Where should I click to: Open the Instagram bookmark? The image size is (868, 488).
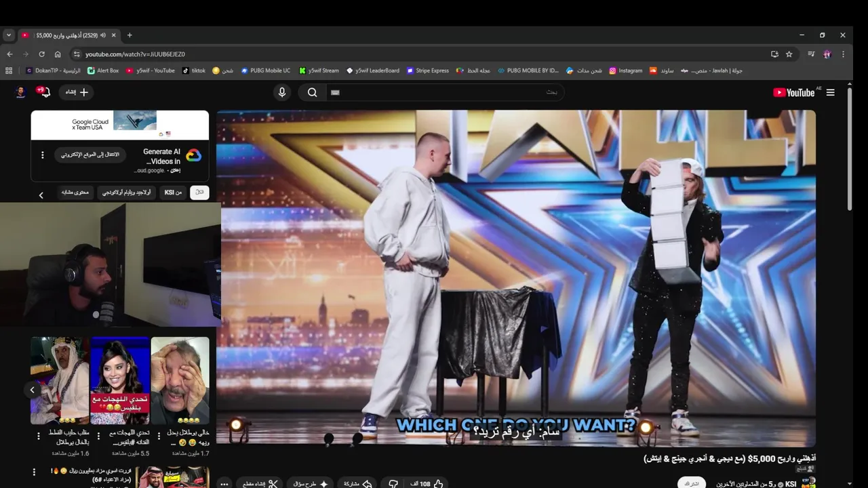[x=625, y=70]
